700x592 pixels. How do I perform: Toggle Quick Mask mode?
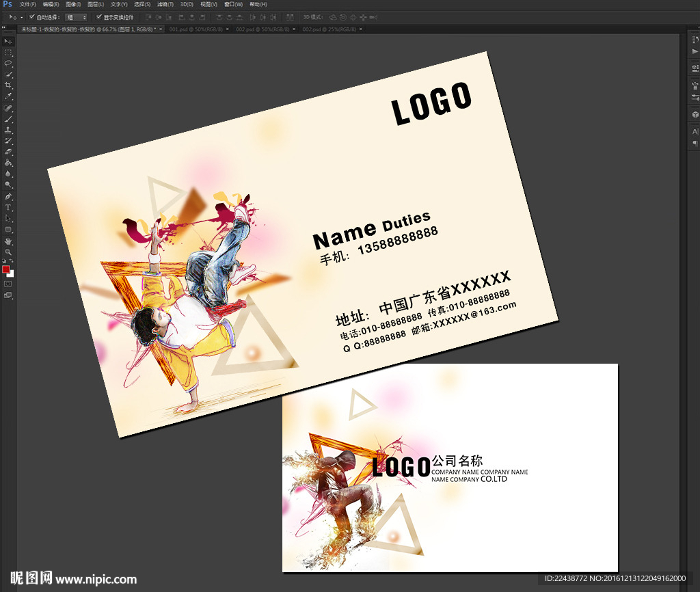tap(8, 284)
